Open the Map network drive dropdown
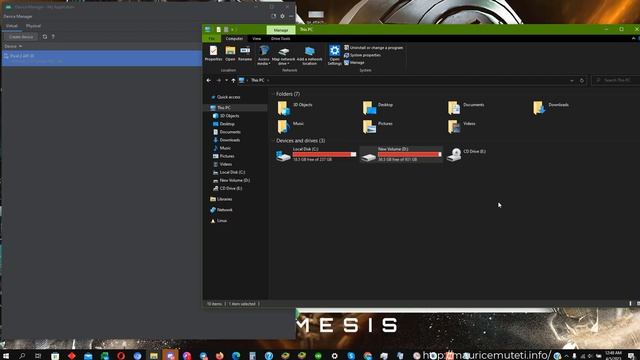The image size is (640, 360). pos(283,56)
